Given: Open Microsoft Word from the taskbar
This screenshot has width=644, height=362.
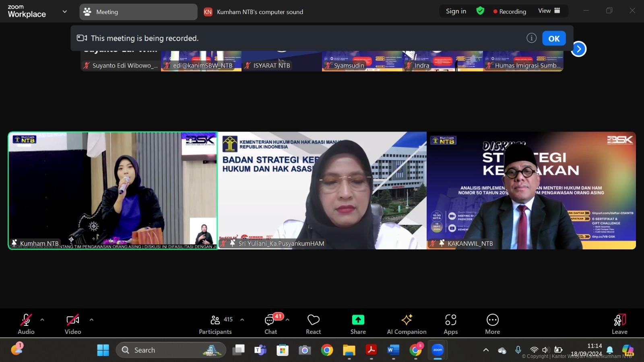Looking at the screenshot, I should (393, 350).
